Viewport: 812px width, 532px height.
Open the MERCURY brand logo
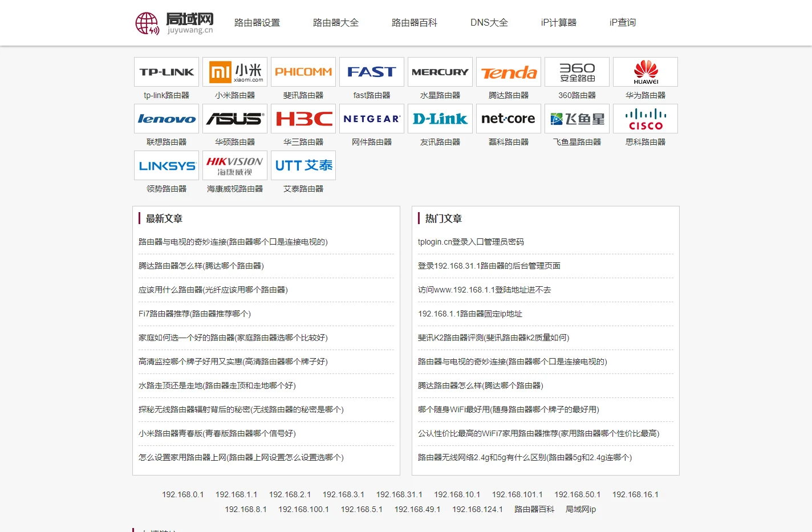tap(440, 72)
